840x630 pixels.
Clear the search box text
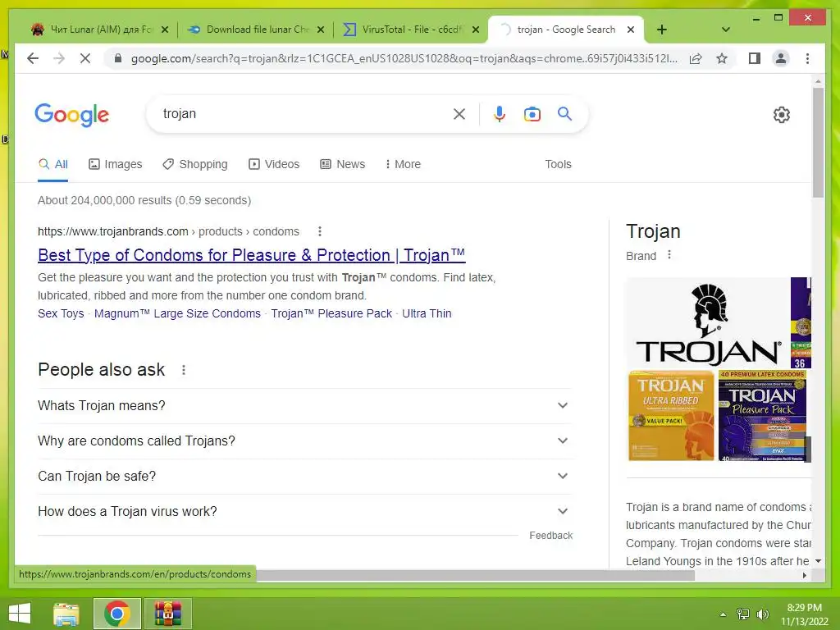459,113
